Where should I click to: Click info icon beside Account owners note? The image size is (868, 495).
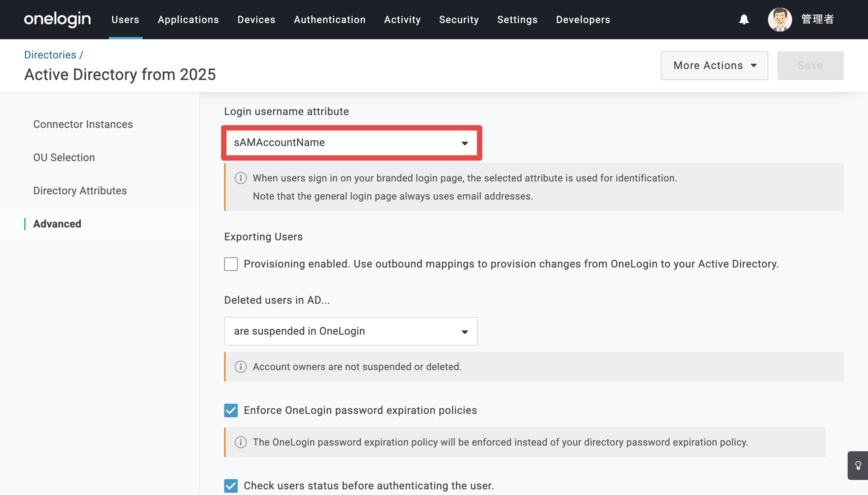(x=241, y=367)
